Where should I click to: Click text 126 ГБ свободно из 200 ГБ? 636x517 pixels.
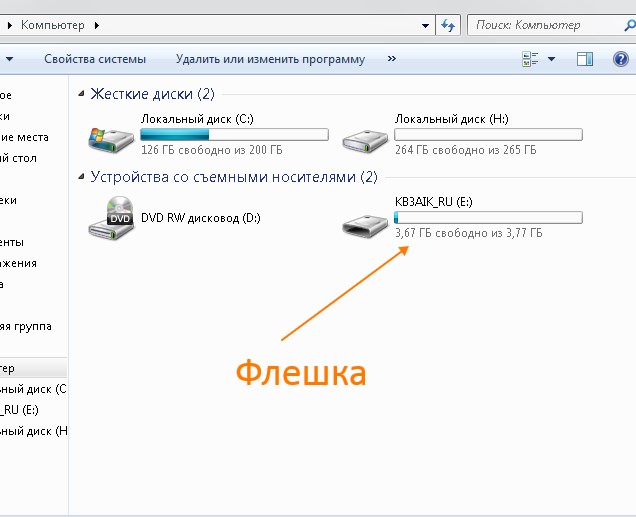point(212,150)
